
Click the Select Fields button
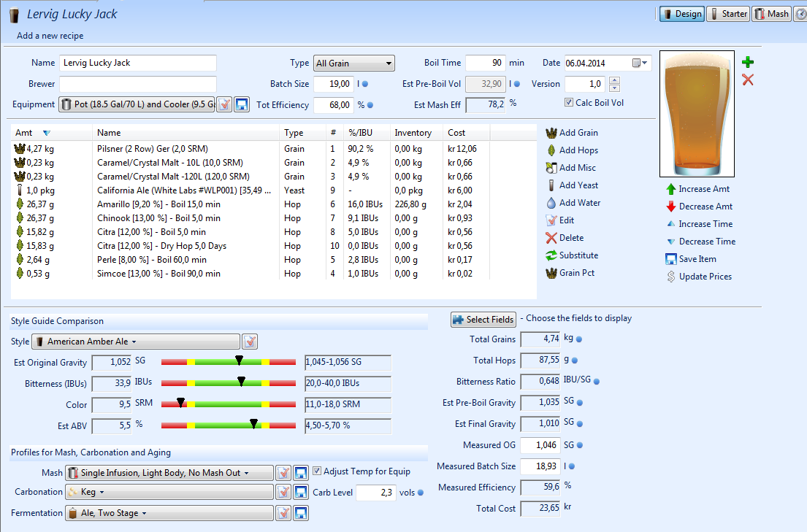coord(483,320)
